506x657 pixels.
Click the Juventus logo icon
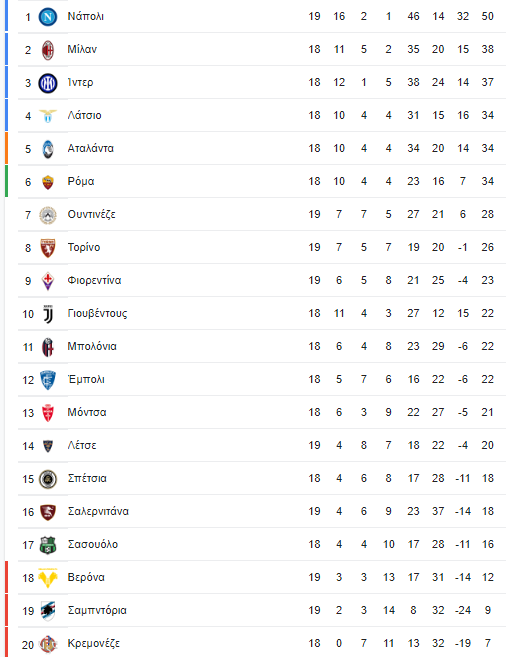click(x=48, y=314)
